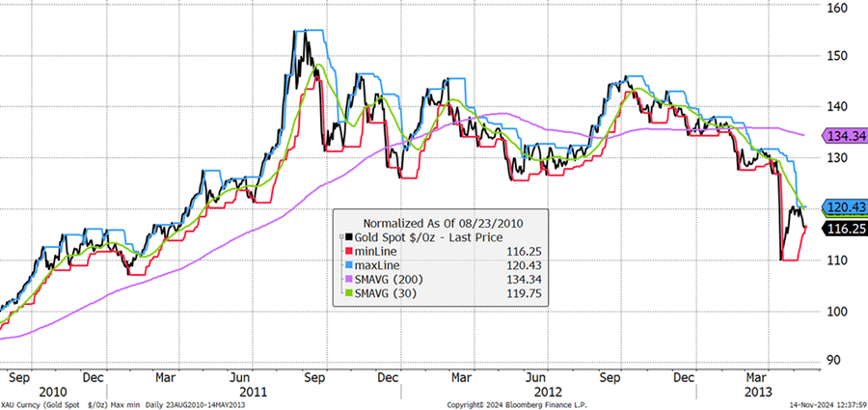Click the purple 134.34 flag on right axis

(844, 135)
